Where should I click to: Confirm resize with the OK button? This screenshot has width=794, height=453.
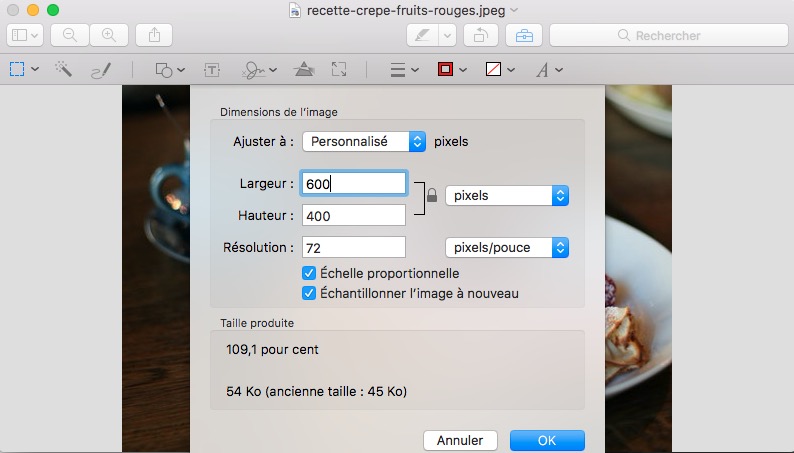click(x=547, y=440)
